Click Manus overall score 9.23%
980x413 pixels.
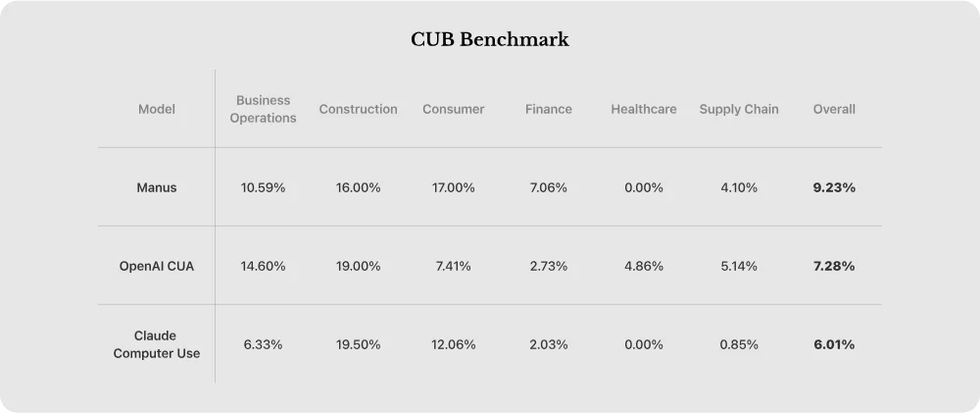coord(834,187)
